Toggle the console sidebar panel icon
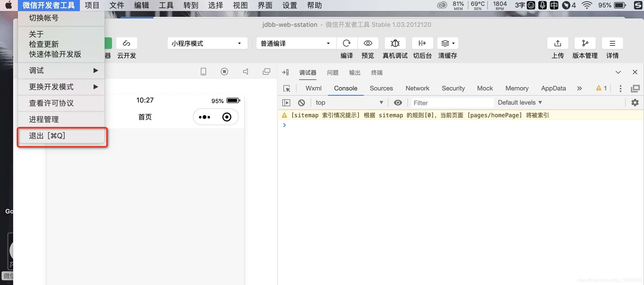 point(286,103)
